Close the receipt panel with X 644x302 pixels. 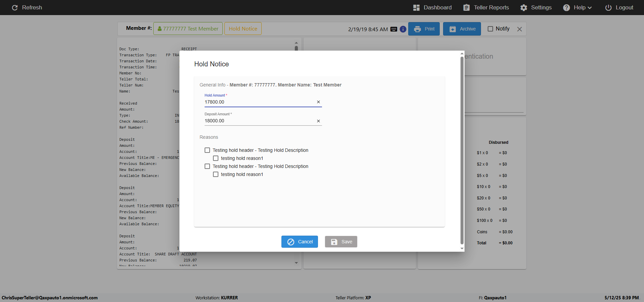point(520,29)
